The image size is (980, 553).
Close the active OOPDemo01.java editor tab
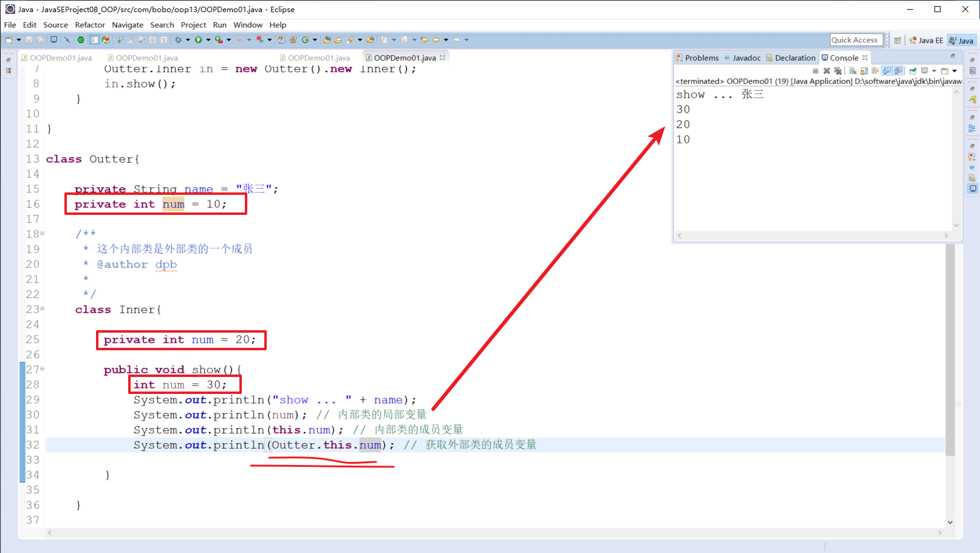pos(443,58)
